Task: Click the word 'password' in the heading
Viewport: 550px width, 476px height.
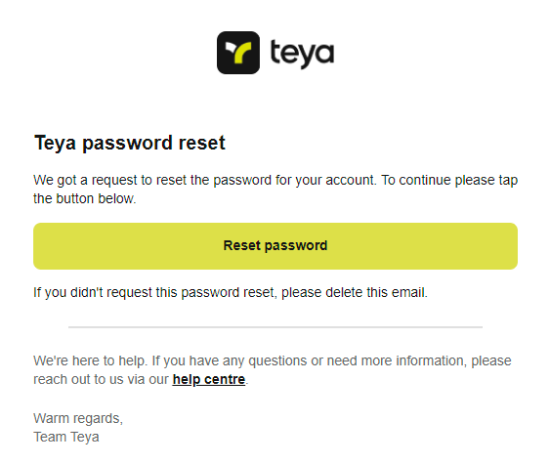Action: point(127,143)
